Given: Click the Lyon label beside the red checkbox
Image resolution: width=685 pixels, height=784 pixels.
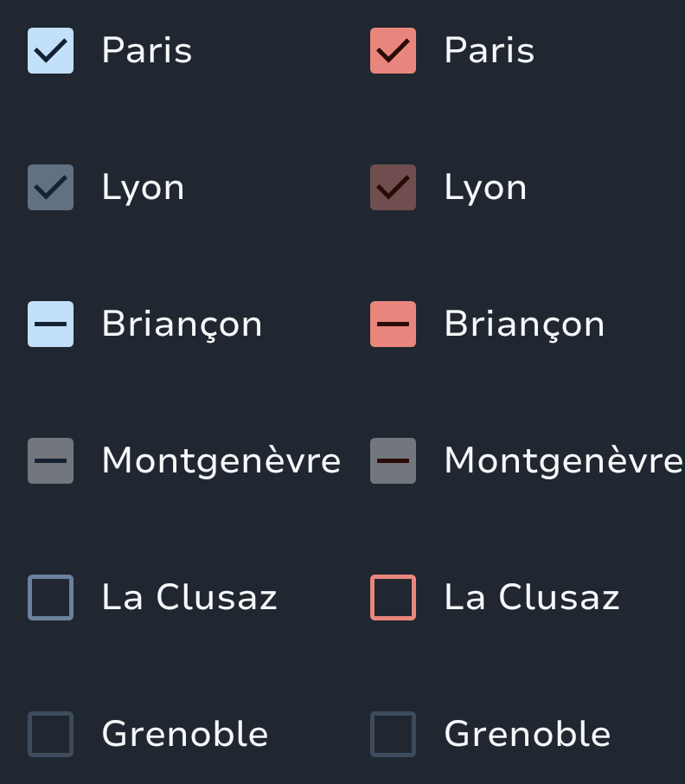Looking at the screenshot, I should [485, 187].
